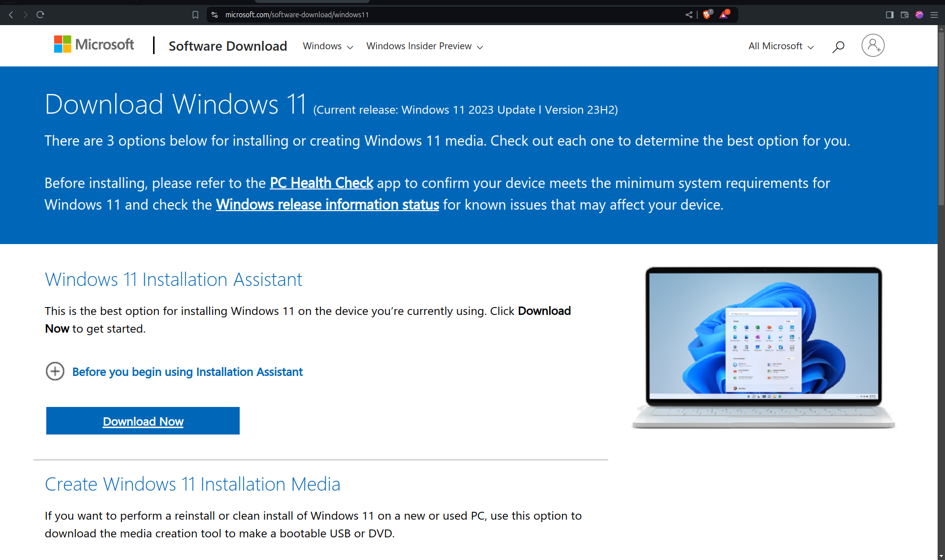Click the Windows 11 laptop image

tap(763, 348)
